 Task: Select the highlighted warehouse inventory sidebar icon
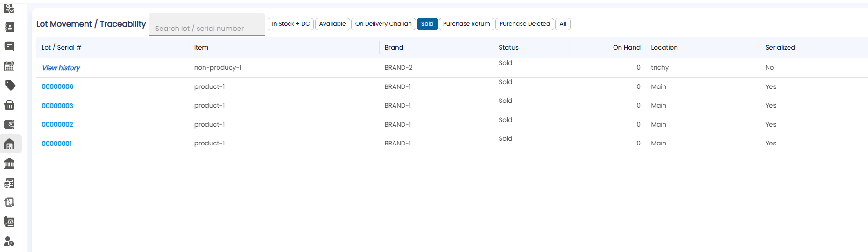pyautogui.click(x=10, y=144)
